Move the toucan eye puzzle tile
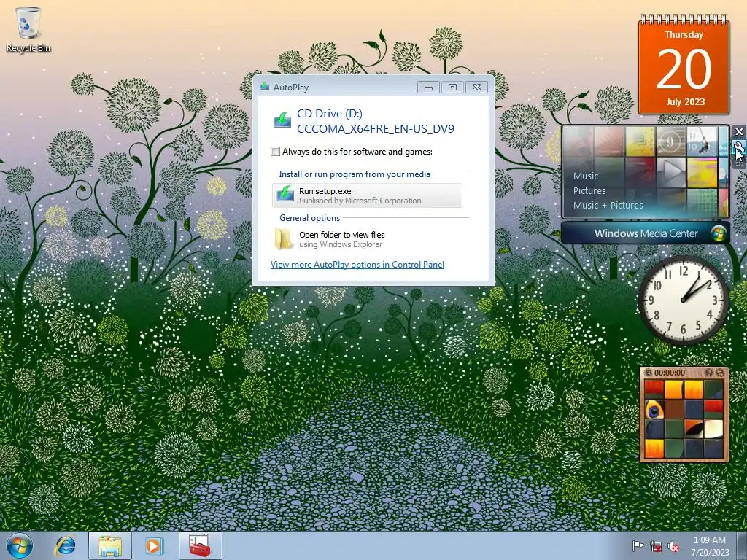This screenshot has height=560, width=747. tap(654, 410)
